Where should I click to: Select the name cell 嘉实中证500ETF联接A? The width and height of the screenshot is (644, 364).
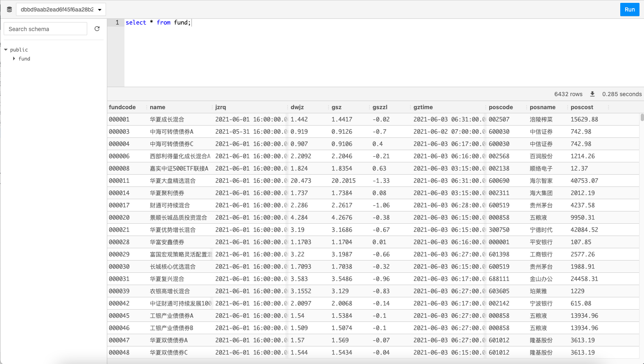tap(179, 169)
